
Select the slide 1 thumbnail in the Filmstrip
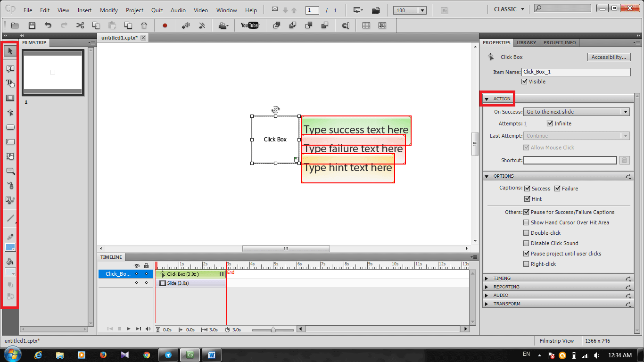[53, 72]
